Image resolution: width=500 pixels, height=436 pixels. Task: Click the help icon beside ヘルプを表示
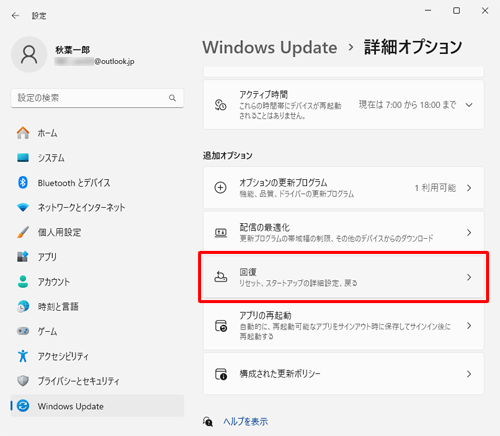coord(208,421)
